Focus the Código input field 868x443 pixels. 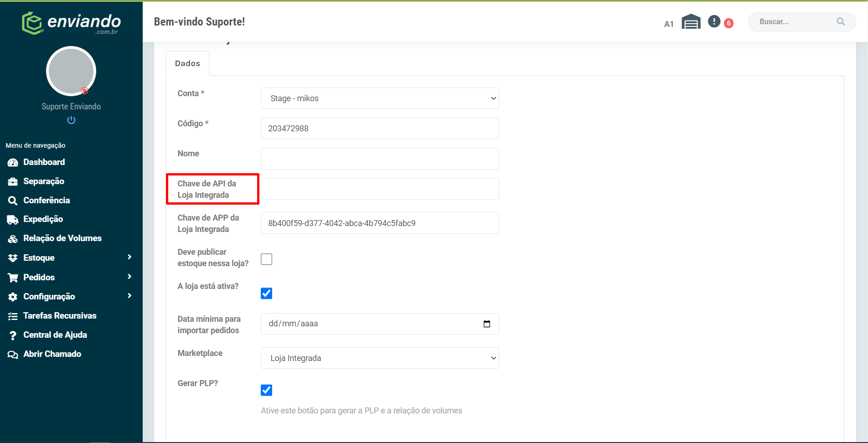tap(380, 129)
